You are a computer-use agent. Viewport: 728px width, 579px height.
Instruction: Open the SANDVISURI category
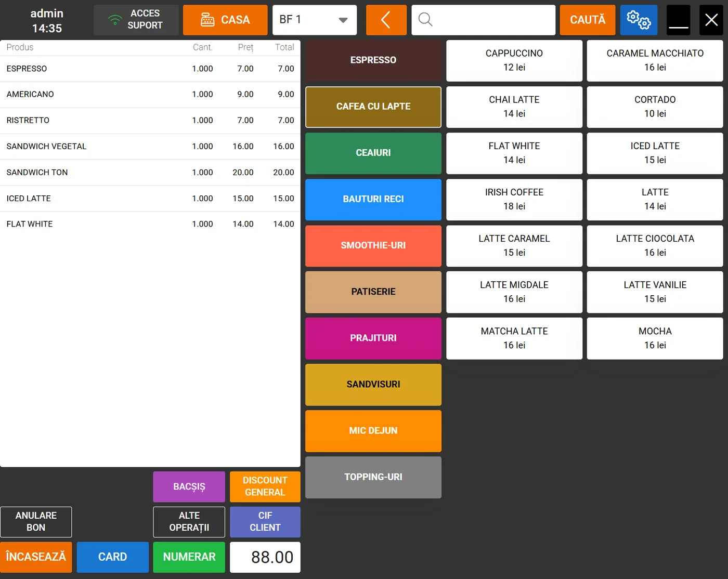click(373, 385)
